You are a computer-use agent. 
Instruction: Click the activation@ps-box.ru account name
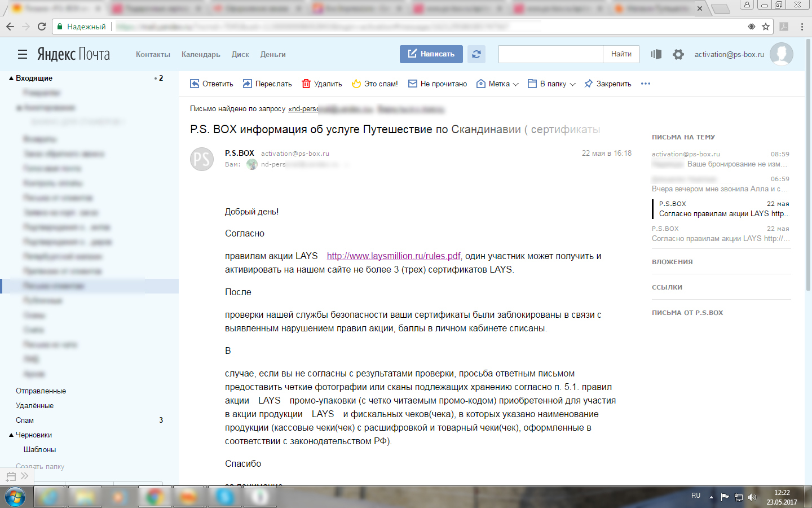click(x=729, y=55)
